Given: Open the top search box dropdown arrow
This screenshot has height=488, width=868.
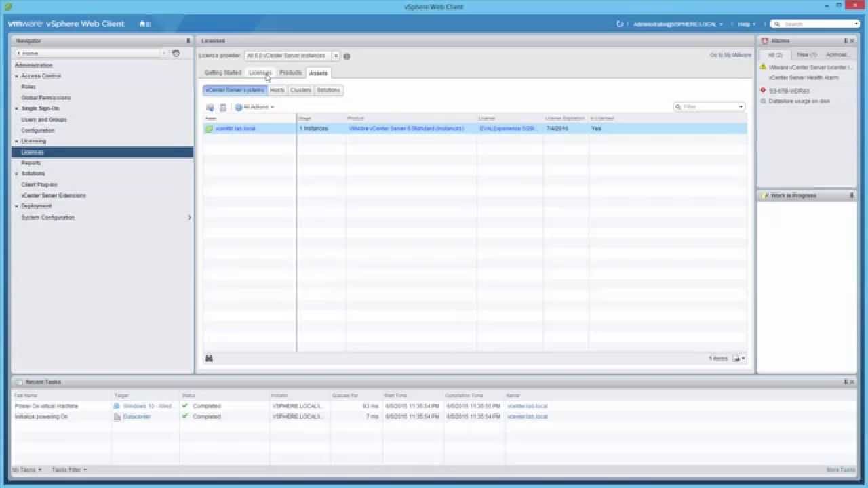Looking at the screenshot, I should click(x=857, y=24).
